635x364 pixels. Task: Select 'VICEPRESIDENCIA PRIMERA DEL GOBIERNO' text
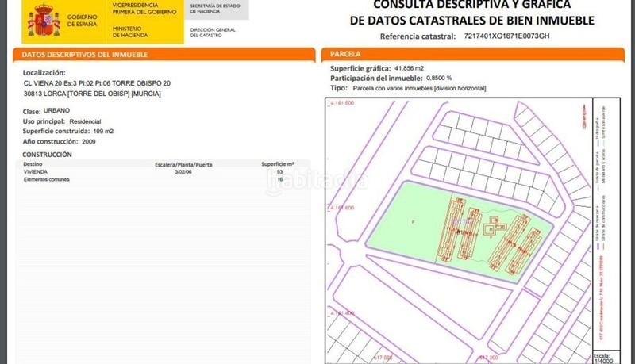144,9
